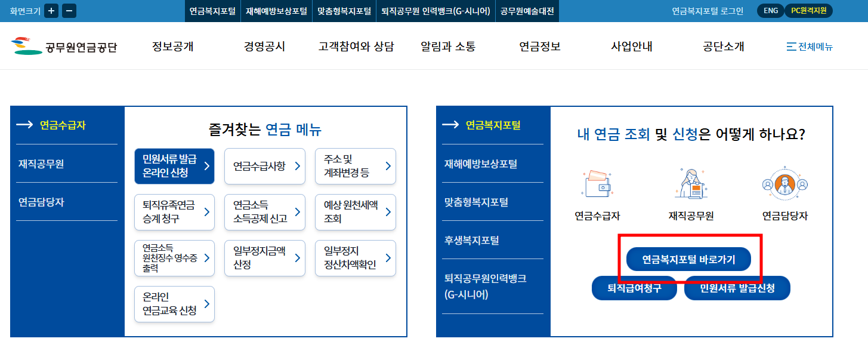Open 연금수급사항 tile
The width and height of the screenshot is (868, 360).
point(265,166)
